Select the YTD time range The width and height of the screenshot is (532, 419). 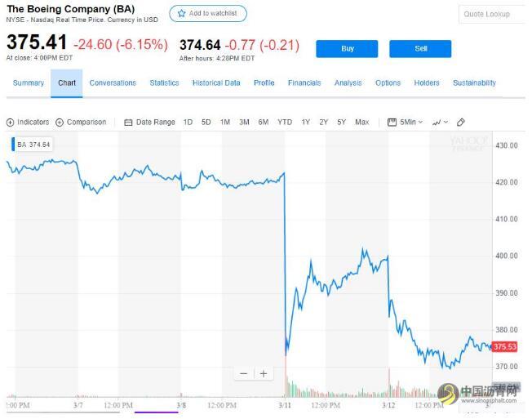(285, 123)
